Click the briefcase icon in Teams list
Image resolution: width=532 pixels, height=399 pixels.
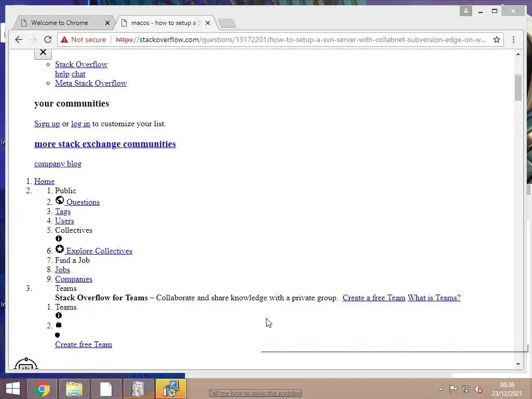click(x=59, y=325)
